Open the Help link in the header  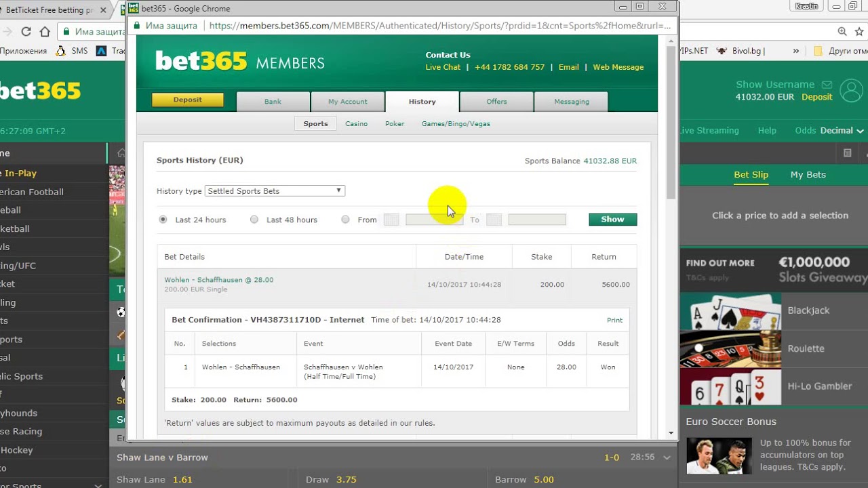pos(767,131)
